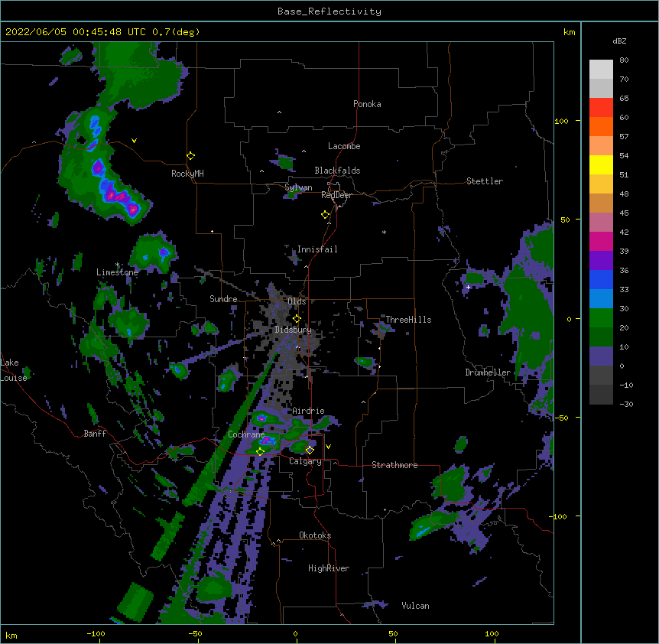Click the Limestone label
The height and width of the screenshot is (644, 659).
[117, 272]
